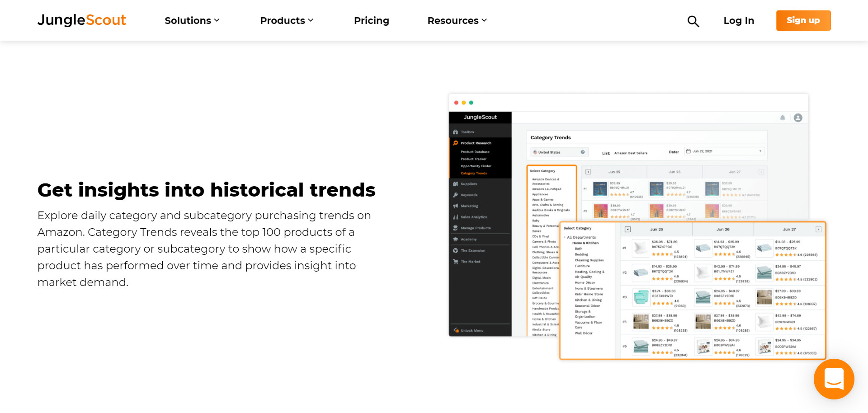Open Sales Analytics in the sidebar
868x413 pixels.
click(474, 217)
